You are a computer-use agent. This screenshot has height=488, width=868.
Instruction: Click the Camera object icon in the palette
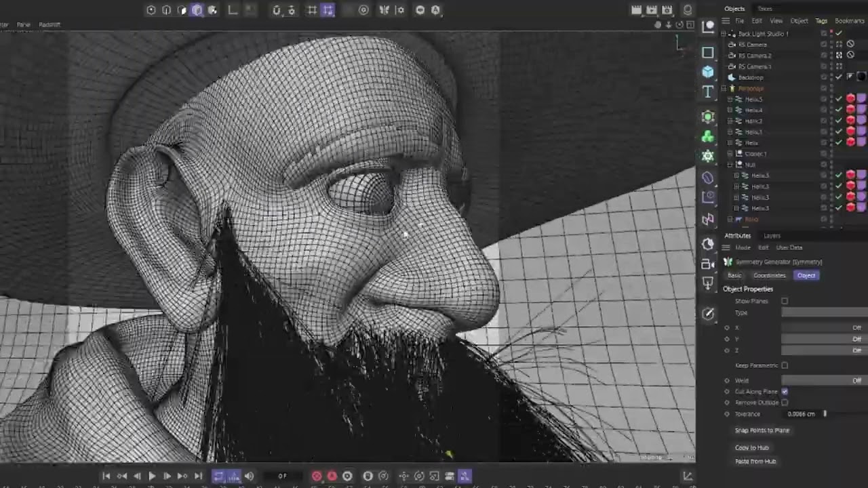(x=708, y=264)
